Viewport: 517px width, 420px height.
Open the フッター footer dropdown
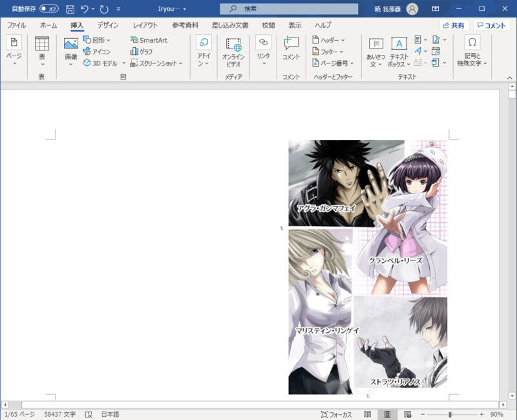pos(328,52)
